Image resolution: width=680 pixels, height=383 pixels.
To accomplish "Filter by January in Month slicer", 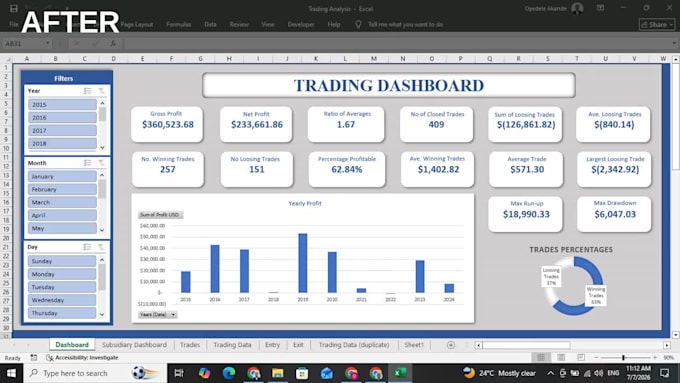I will pyautogui.click(x=62, y=177).
